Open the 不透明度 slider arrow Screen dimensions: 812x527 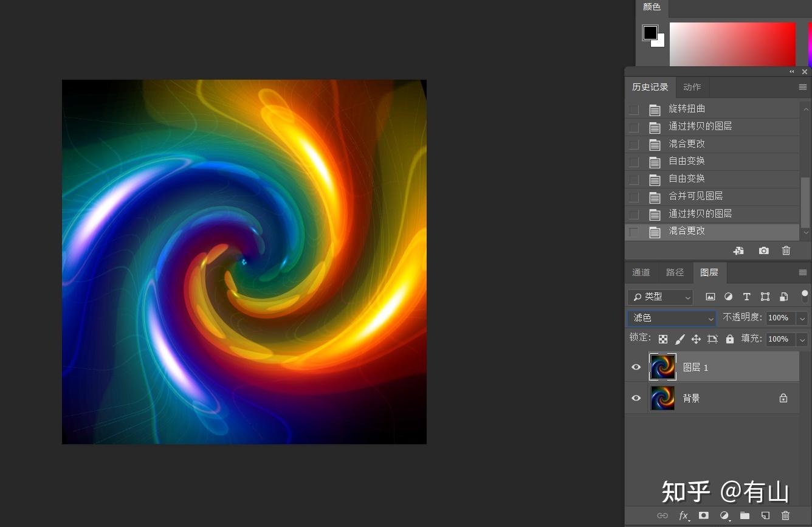802,318
